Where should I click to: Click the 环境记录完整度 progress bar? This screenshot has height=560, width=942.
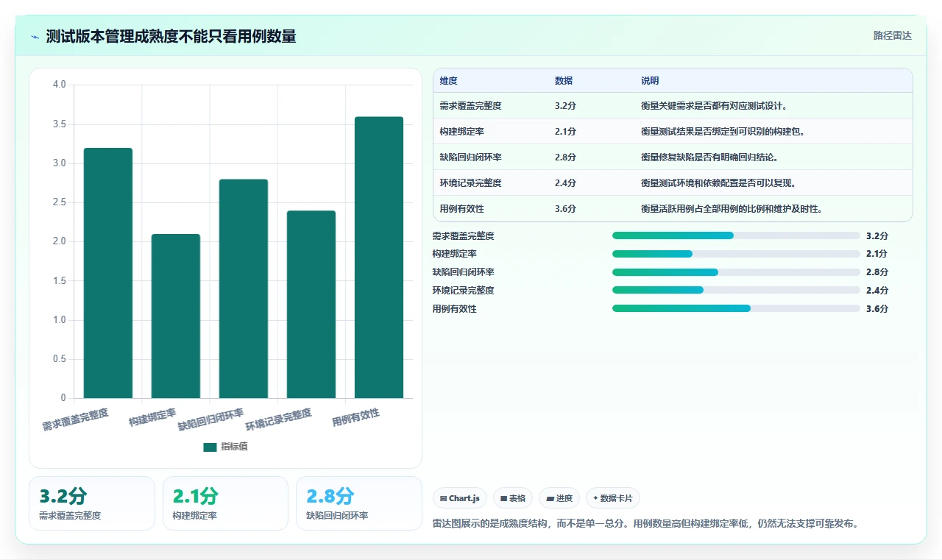pos(736,291)
